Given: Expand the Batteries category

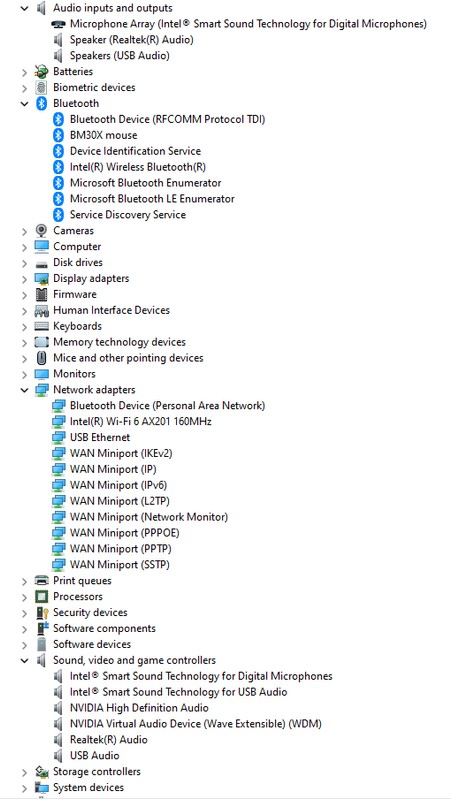Looking at the screenshot, I should (x=24, y=72).
